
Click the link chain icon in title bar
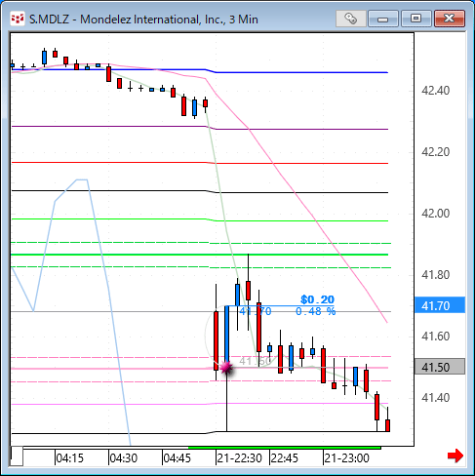[x=350, y=19]
